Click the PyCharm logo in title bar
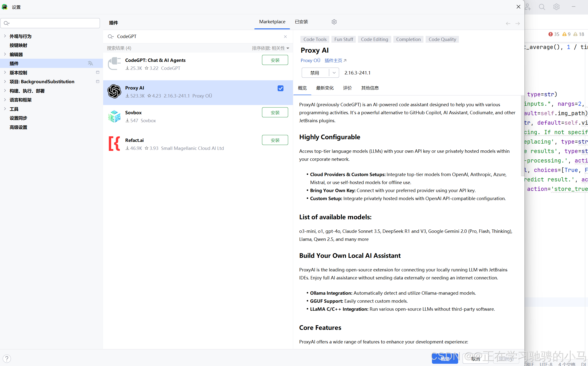Screen dimensions: 588x366 [x=5, y=7]
